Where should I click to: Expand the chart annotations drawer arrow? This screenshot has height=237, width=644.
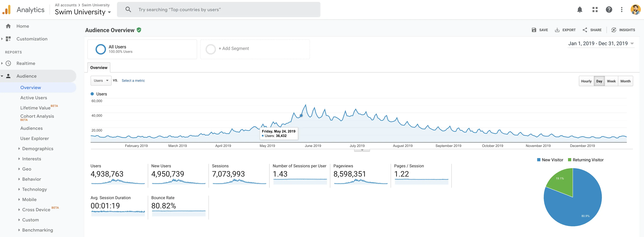tap(362, 150)
